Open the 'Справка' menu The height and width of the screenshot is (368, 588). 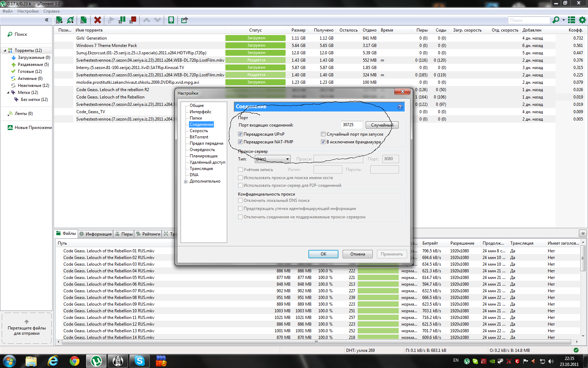(51, 11)
